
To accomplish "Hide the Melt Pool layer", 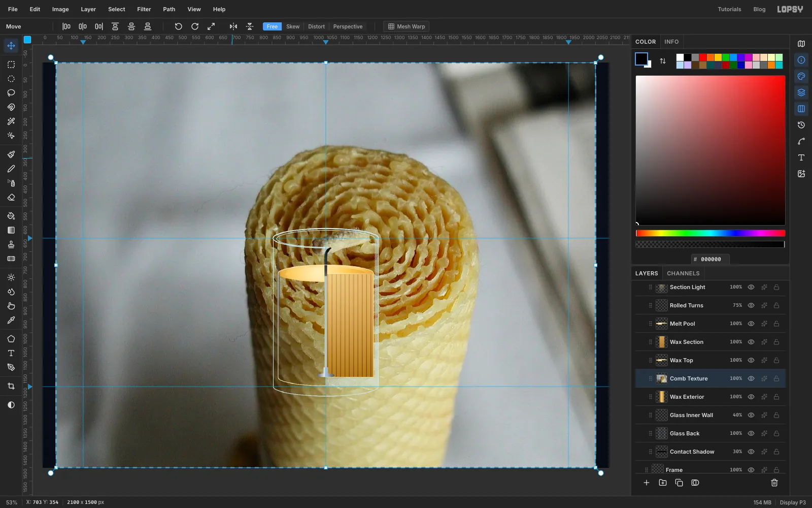I will [x=751, y=324].
